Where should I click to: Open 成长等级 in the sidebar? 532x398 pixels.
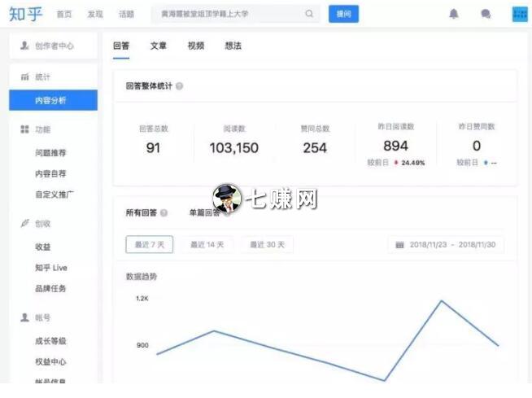50,341
